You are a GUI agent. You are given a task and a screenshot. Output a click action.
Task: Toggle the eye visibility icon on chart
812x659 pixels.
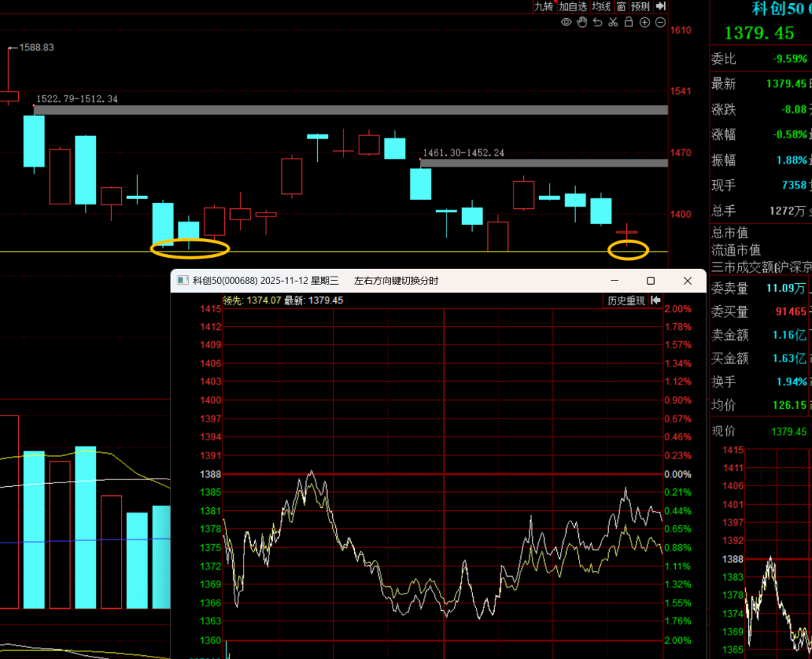[566, 23]
